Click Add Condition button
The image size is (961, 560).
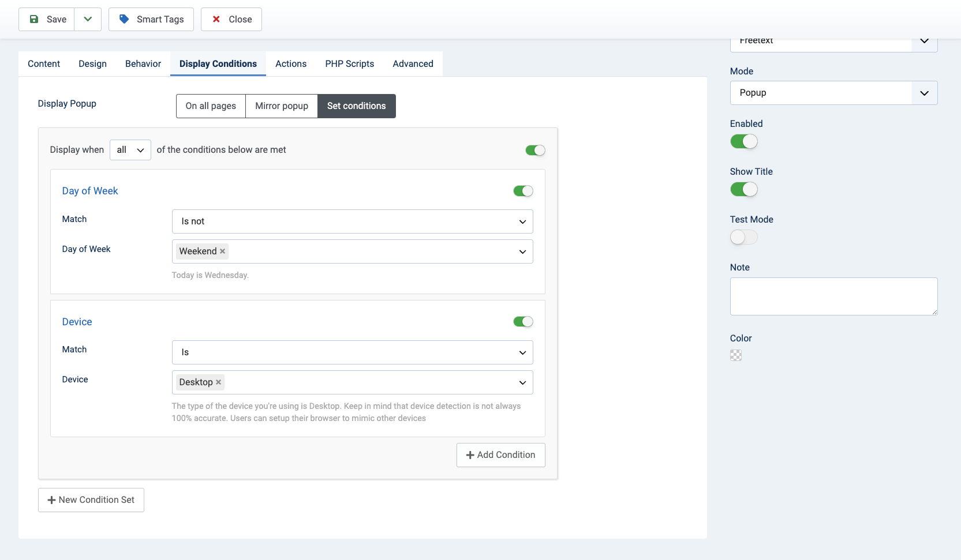pos(500,455)
